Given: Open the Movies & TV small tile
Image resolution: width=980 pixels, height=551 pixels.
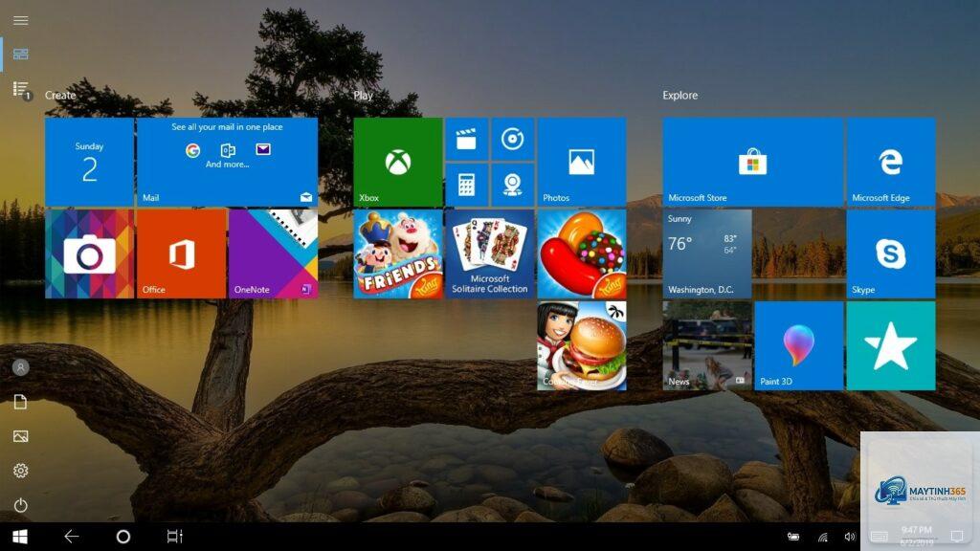Looking at the screenshot, I should (x=467, y=139).
